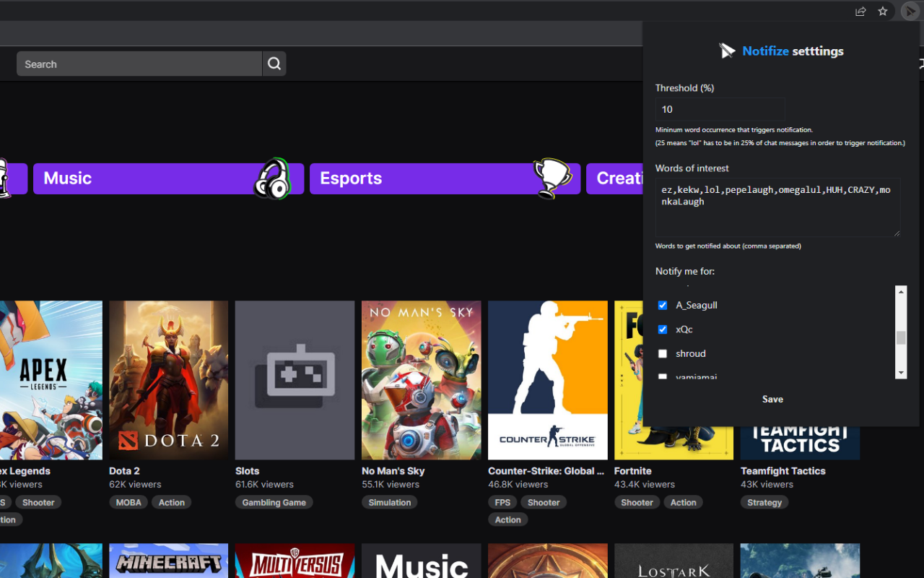Select the Strategy tag
Screen dimensions: 924x578
click(764, 502)
